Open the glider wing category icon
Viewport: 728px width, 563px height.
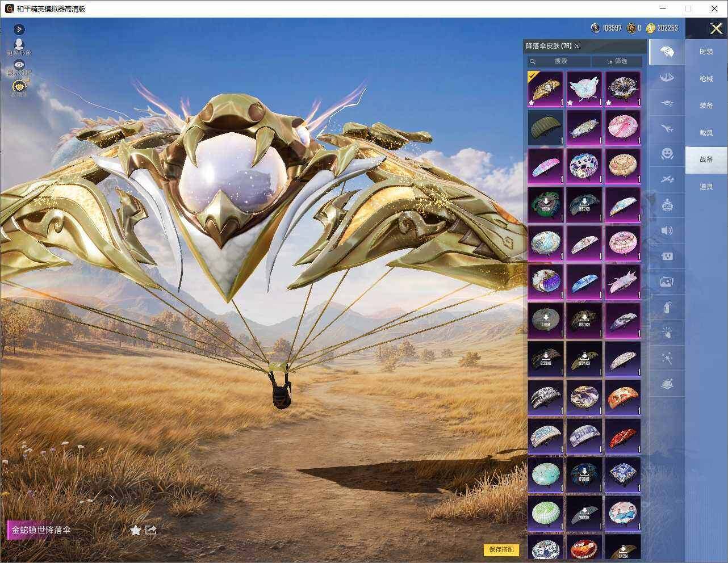667,77
